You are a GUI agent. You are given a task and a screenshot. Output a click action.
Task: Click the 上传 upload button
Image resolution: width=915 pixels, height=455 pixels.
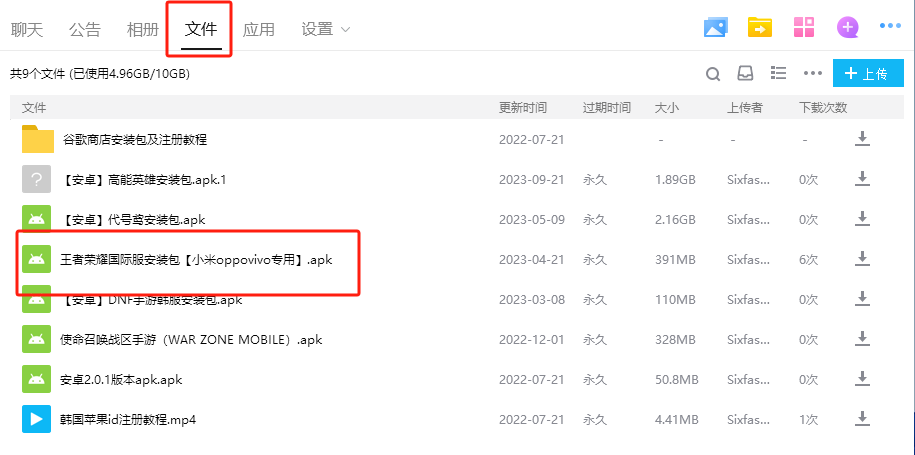pos(865,73)
